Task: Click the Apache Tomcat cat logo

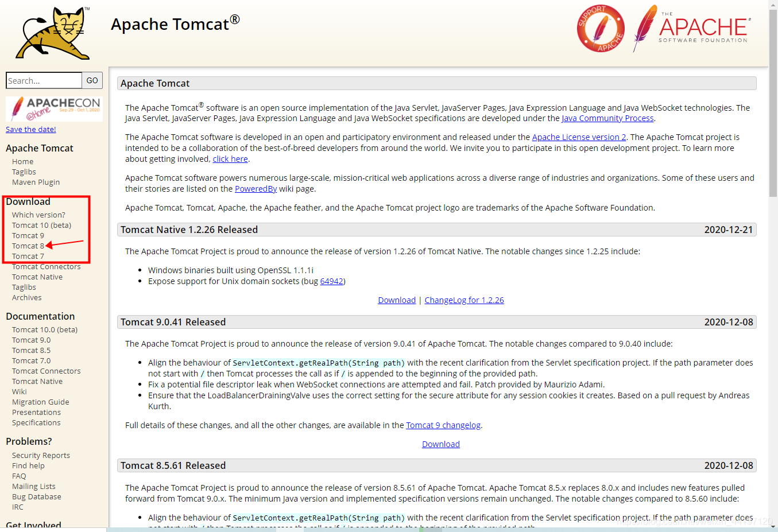Action: 53,33
